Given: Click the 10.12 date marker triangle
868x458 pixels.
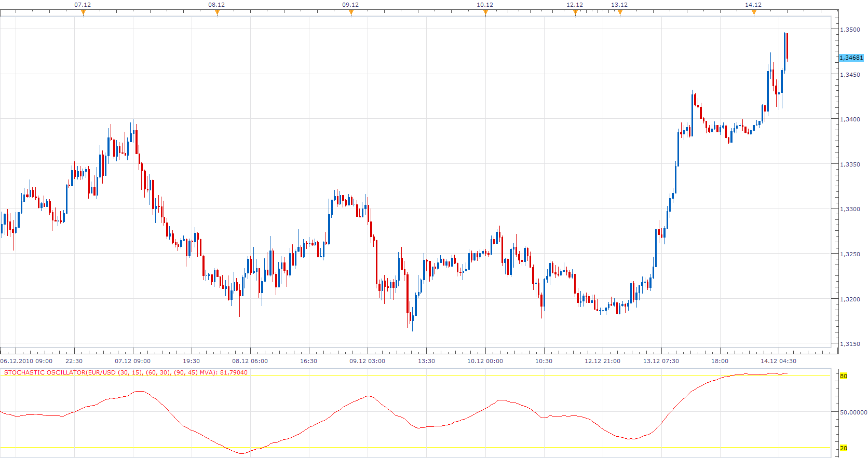Looking at the screenshot, I should tap(485, 13).
